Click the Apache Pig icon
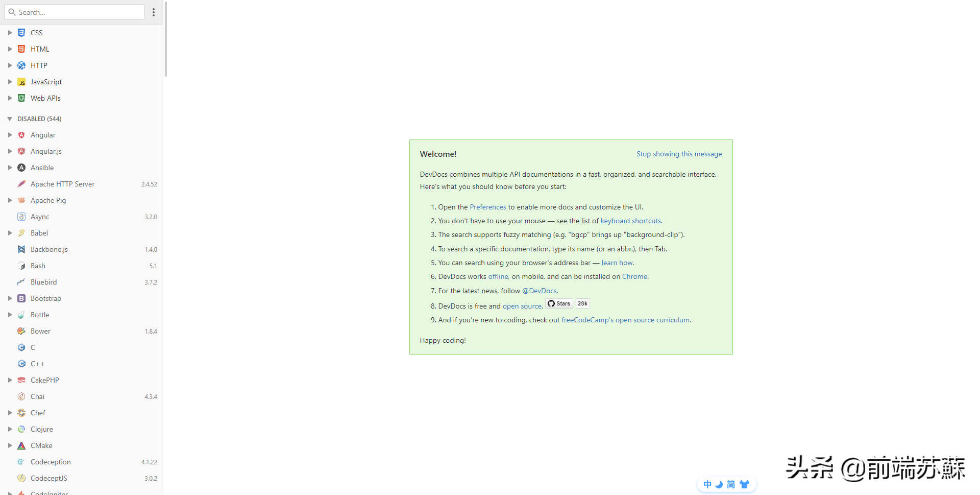The width and height of the screenshot is (980, 495). coord(21,200)
